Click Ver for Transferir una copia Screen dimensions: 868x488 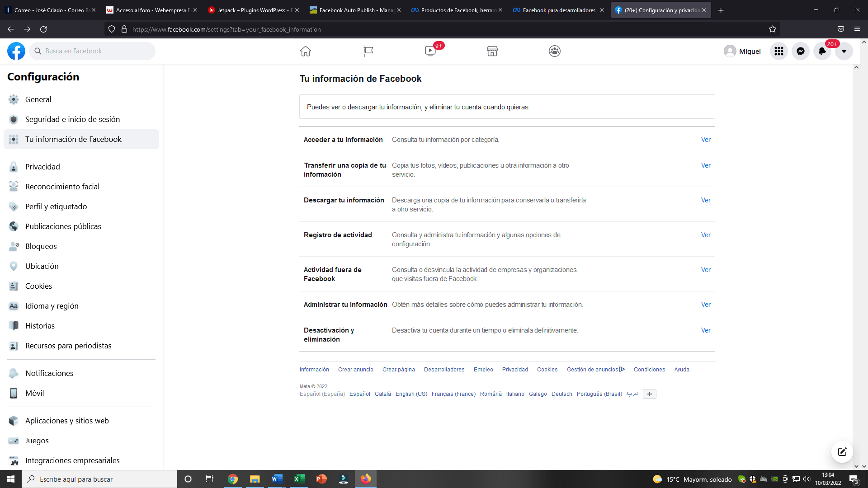[706, 165]
